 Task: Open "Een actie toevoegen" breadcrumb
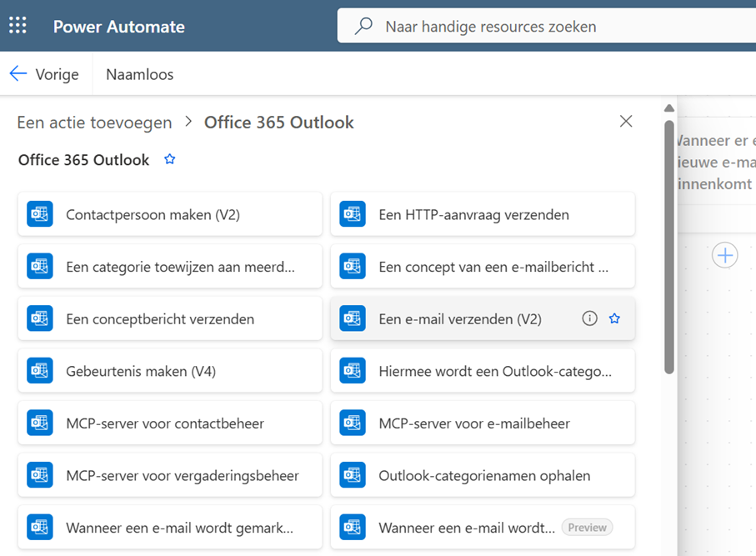point(94,122)
